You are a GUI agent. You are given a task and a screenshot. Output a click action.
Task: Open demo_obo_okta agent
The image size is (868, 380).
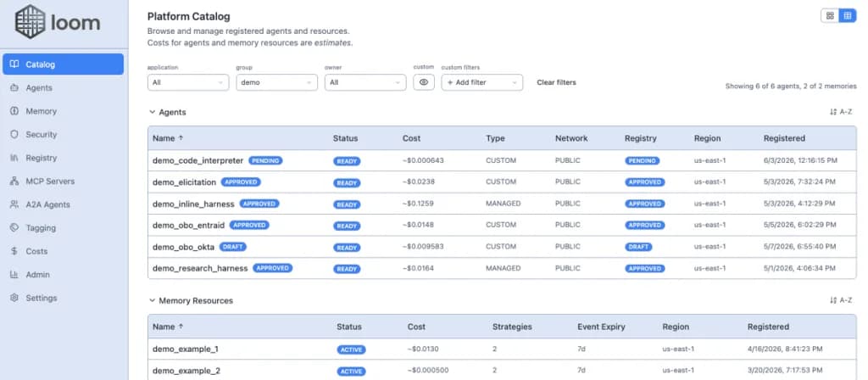(183, 247)
